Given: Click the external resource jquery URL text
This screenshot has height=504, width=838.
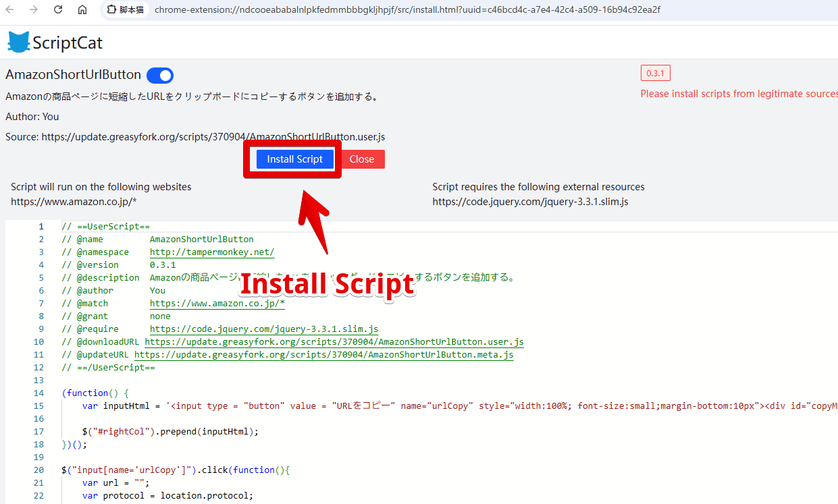Looking at the screenshot, I should (x=530, y=201).
